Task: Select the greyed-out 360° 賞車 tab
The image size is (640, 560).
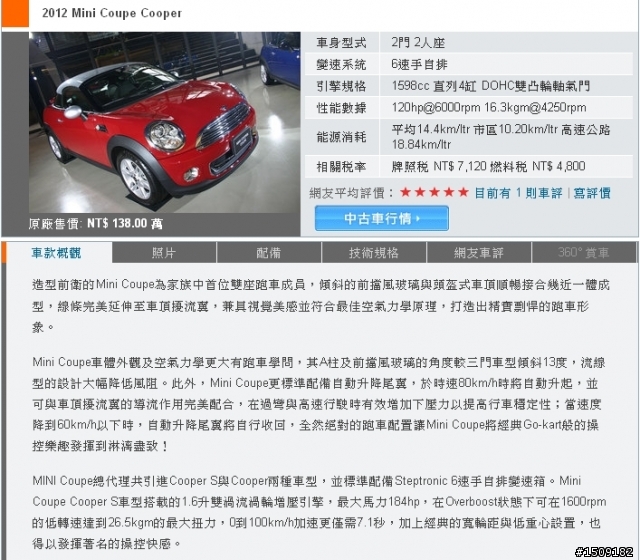Action: click(584, 253)
